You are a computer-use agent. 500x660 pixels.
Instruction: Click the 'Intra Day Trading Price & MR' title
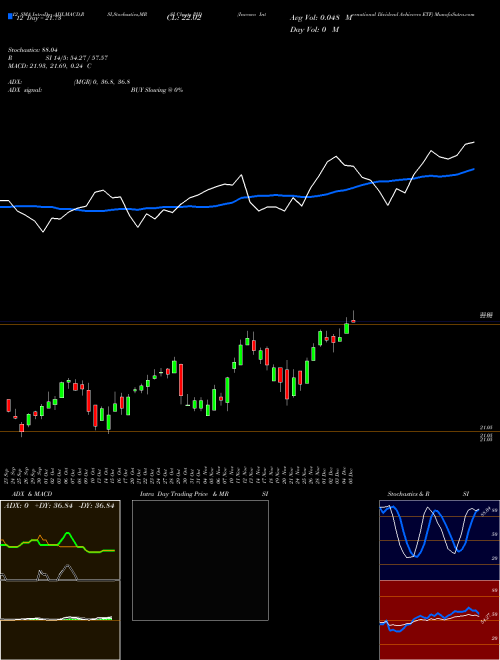coord(184,494)
